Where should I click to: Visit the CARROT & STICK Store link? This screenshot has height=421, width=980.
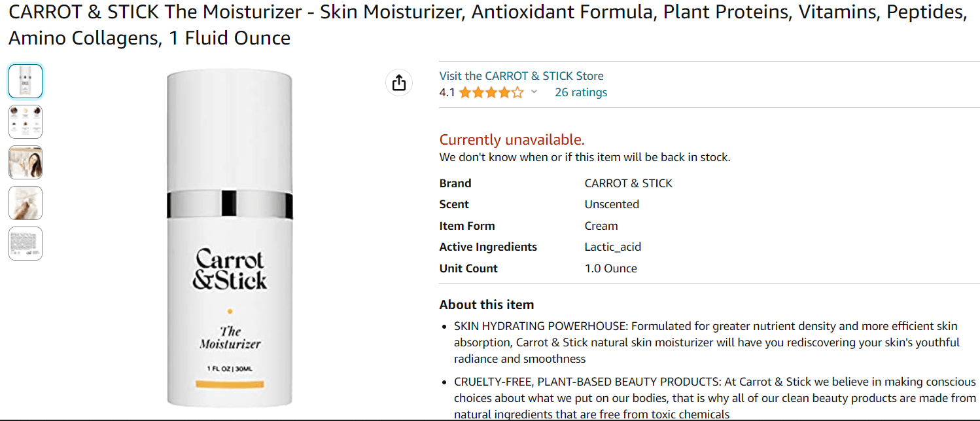pyautogui.click(x=521, y=76)
